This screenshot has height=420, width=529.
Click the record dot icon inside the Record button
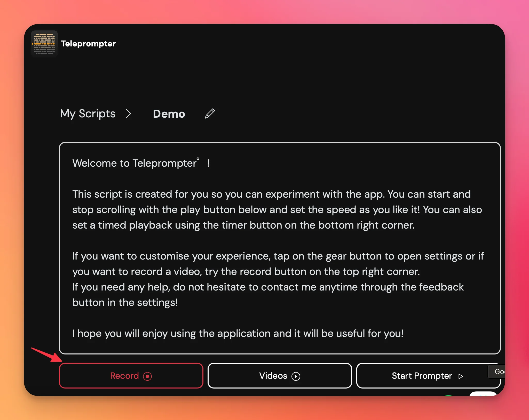pyautogui.click(x=147, y=376)
